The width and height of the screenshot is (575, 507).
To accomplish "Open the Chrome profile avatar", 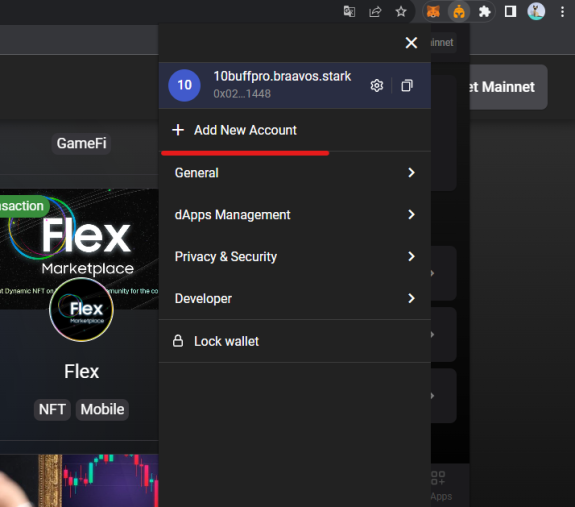I will pos(536,12).
